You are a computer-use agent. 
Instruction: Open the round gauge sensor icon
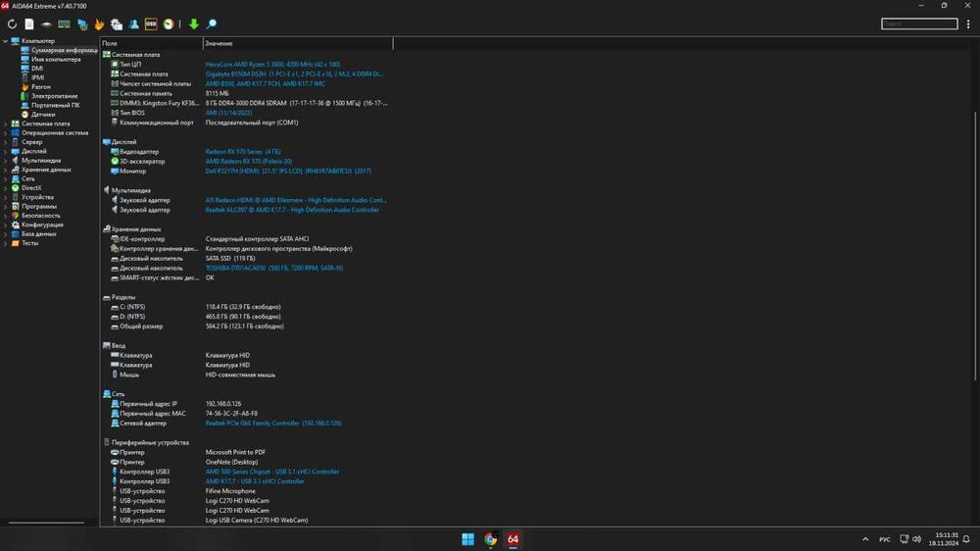(169, 25)
